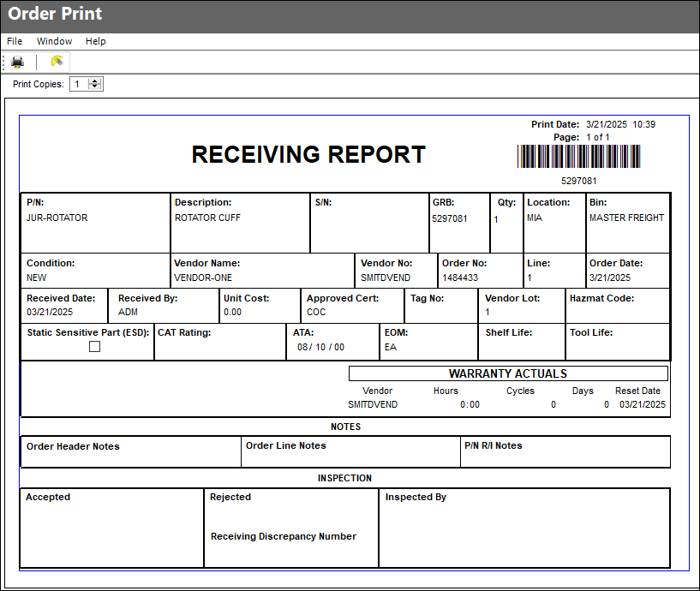Viewport: 700px width, 591px height.
Task: Select the Received By value ADM
Action: click(x=129, y=312)
